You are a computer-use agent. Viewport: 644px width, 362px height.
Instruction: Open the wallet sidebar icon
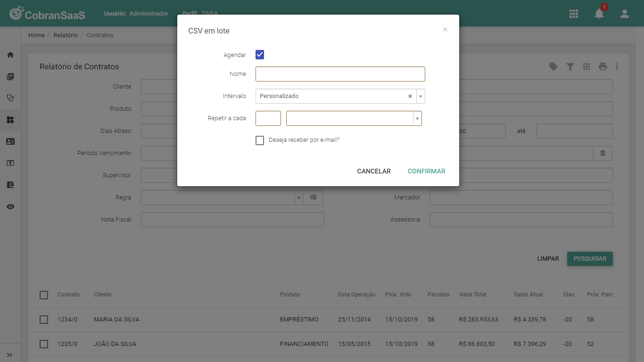click(10, 185)
